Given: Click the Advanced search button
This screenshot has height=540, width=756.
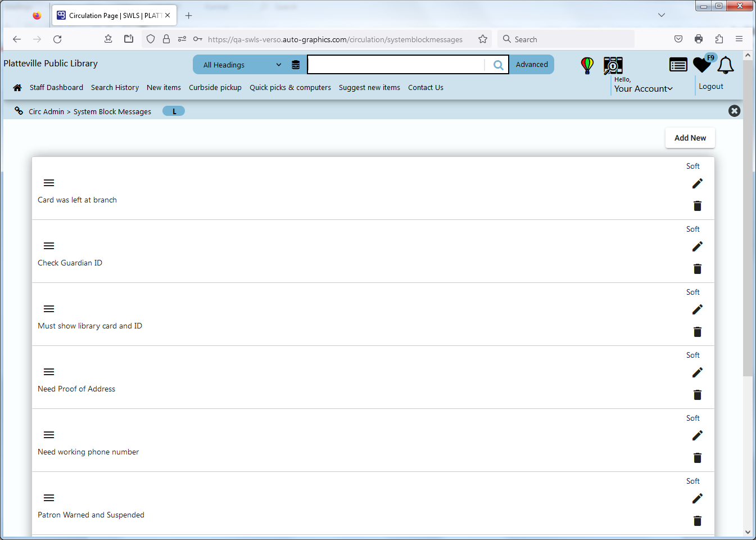Looking at the screenshot, I should [532, 65].
